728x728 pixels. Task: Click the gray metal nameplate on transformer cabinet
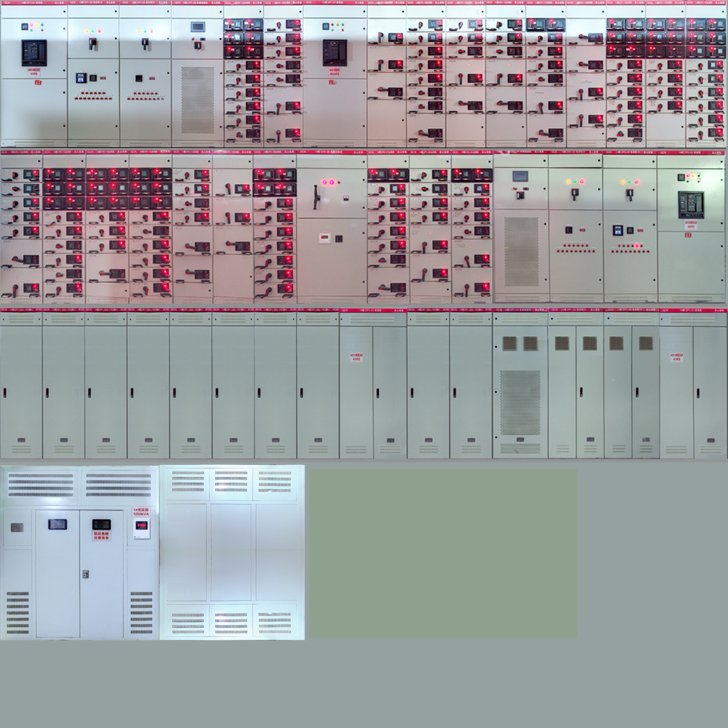(x=17, y=527)
